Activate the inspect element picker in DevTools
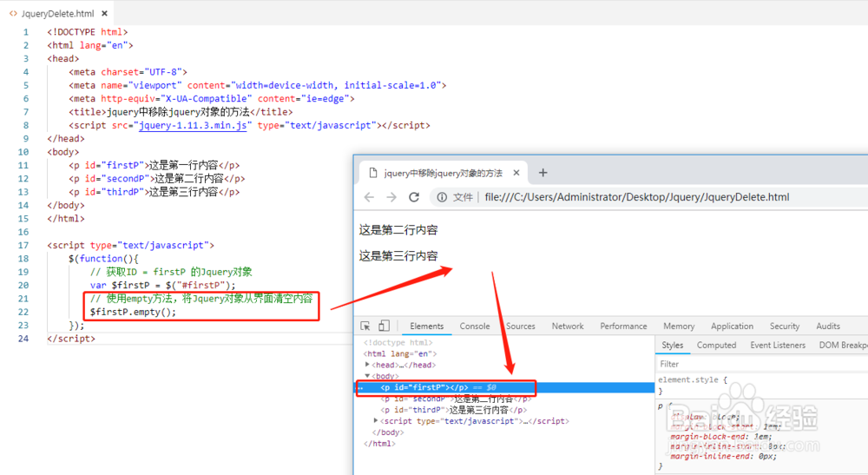This screenshot has width=868, height=475. pos(365,327)
